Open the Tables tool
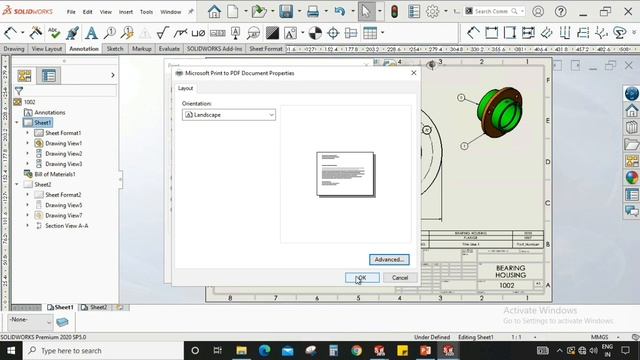The image size is (640, 360). (370, 33)
